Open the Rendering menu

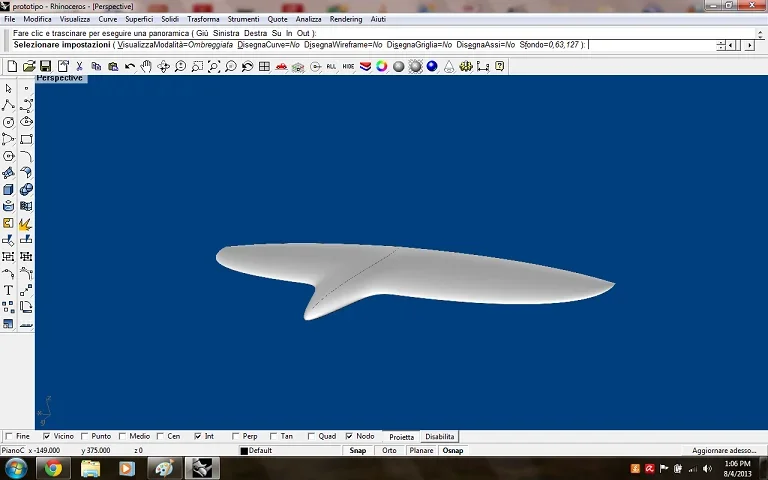tap(346, 19)
